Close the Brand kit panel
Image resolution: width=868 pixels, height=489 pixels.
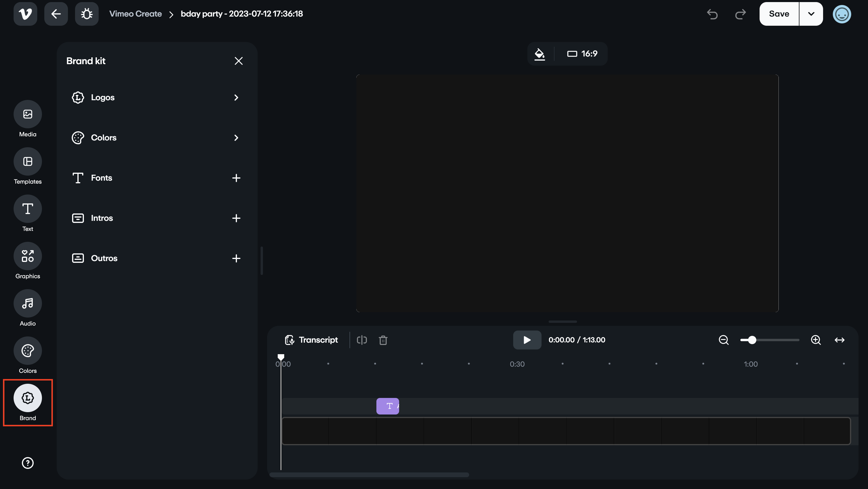click(239, 61)
